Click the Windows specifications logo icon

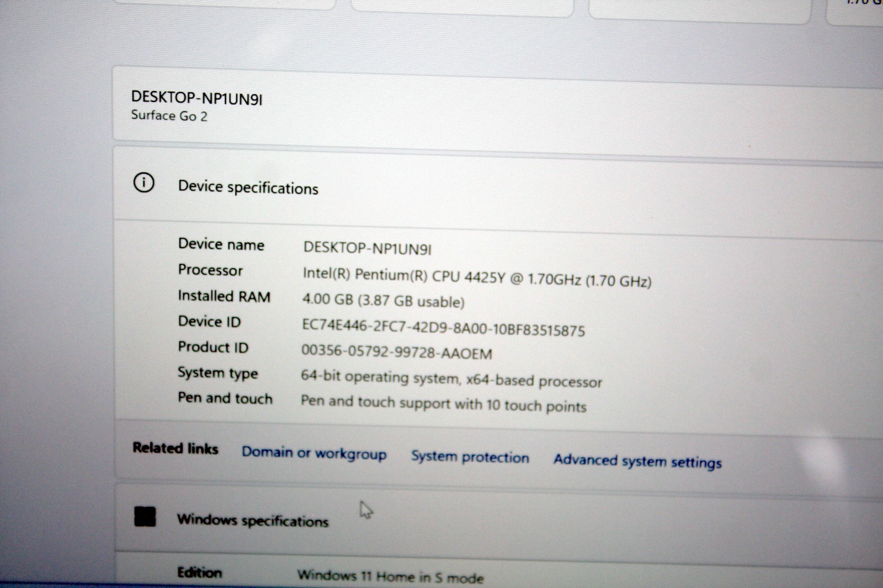coord(145,517)
